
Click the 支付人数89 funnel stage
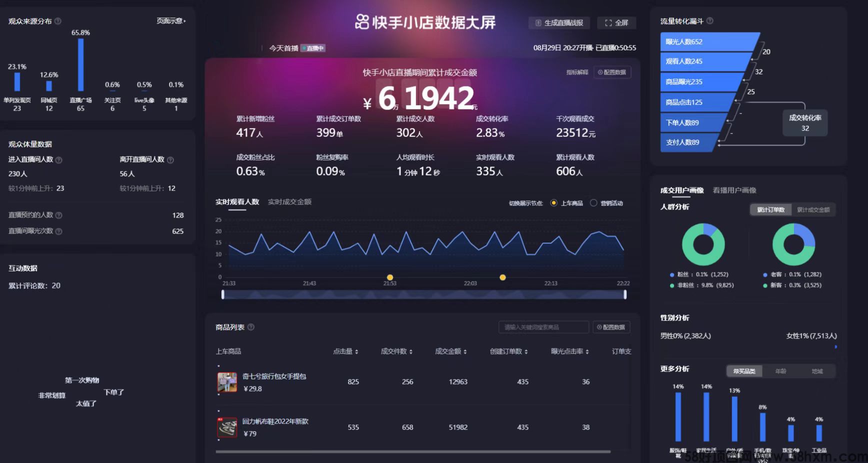(x=690, y=142)
